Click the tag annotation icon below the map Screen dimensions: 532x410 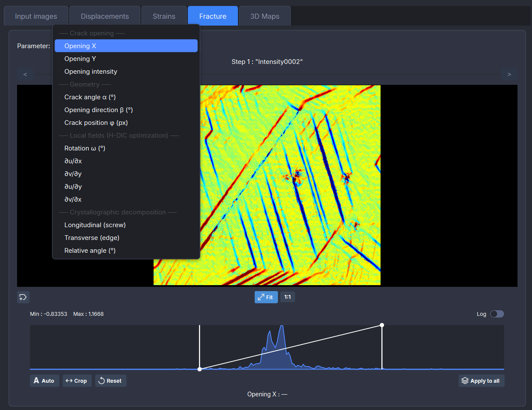23,297
